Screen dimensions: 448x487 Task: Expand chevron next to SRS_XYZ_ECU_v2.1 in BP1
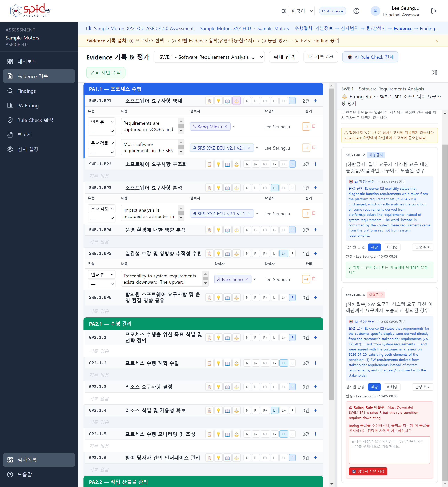[x=257, y=148]
